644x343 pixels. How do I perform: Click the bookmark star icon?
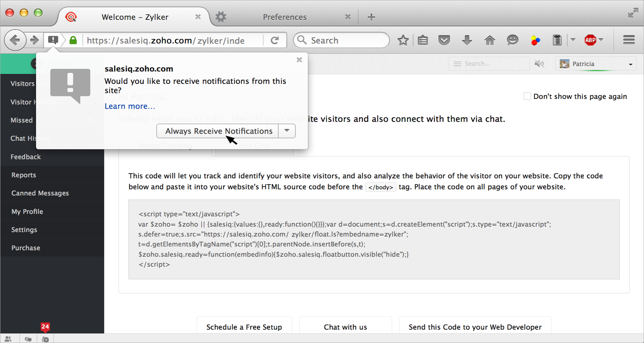pos(403,40)
